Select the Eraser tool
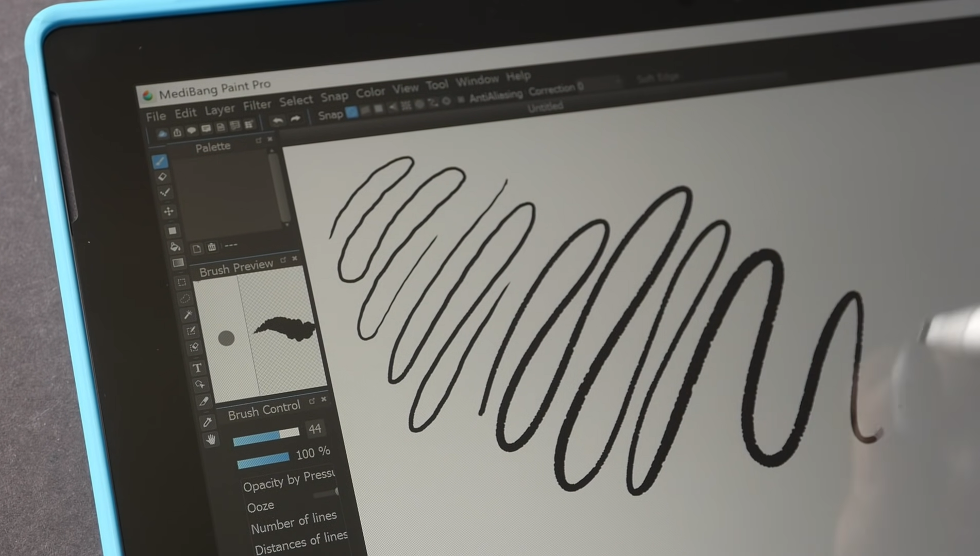The width and height of the screenshot is (980, 556). point(163,177)
